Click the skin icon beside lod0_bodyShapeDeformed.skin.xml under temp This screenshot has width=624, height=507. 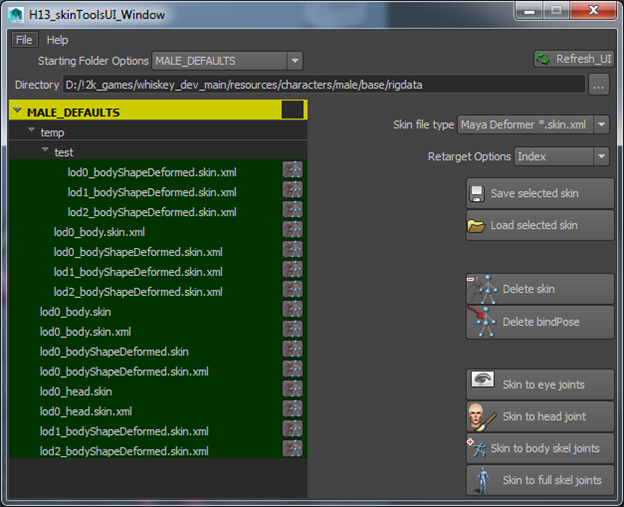292,249
